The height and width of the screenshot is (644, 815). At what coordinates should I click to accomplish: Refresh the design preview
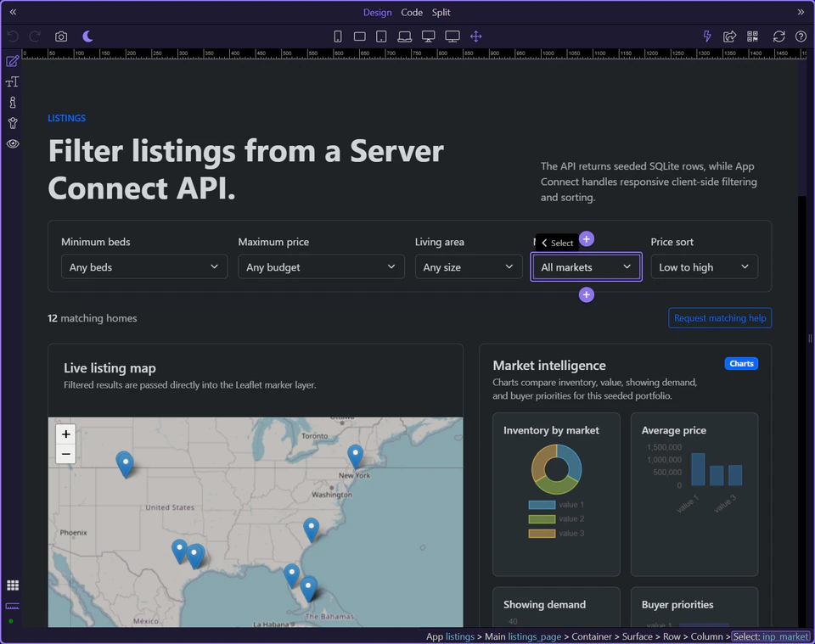click(x=778, y=36)
